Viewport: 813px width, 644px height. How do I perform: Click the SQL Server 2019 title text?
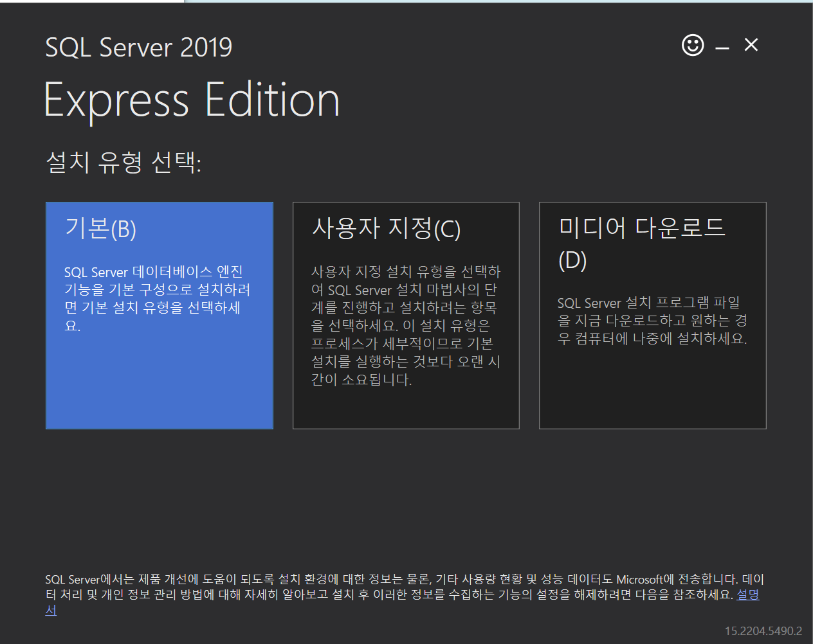pos(138,48)
